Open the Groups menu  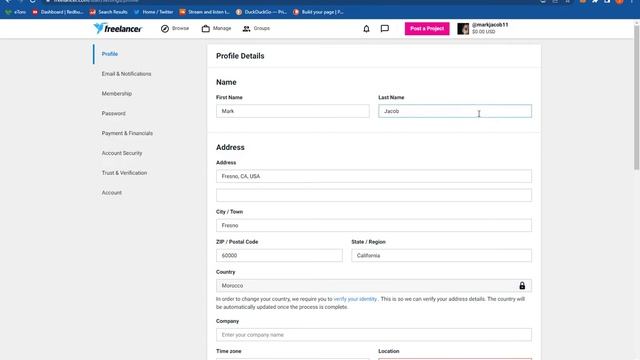256,28
